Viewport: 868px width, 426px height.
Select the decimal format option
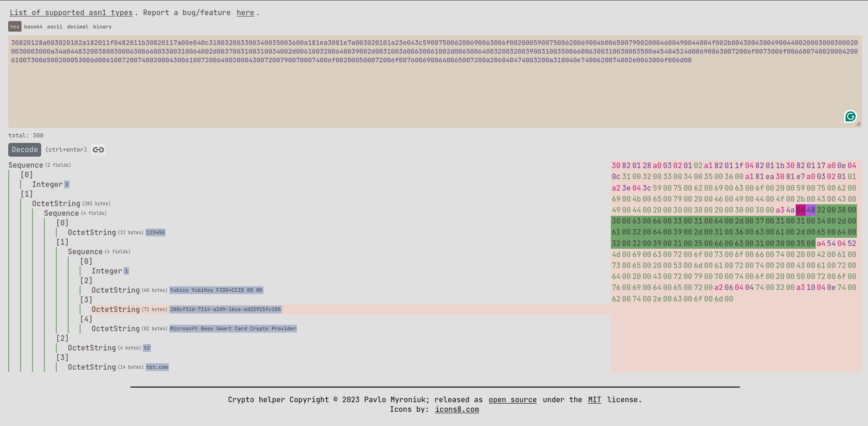[x=78, y=27]
